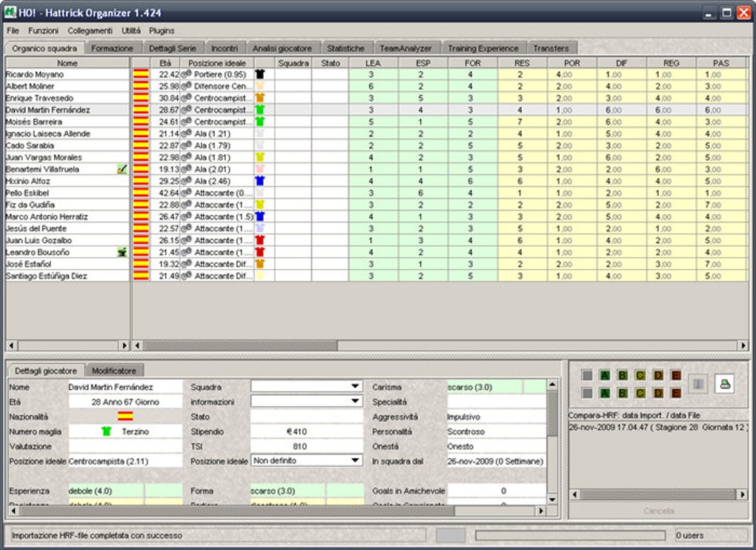Switch to the Modificatore tab
The width and height of the screenshot is (756, 550).
point(114,371)
